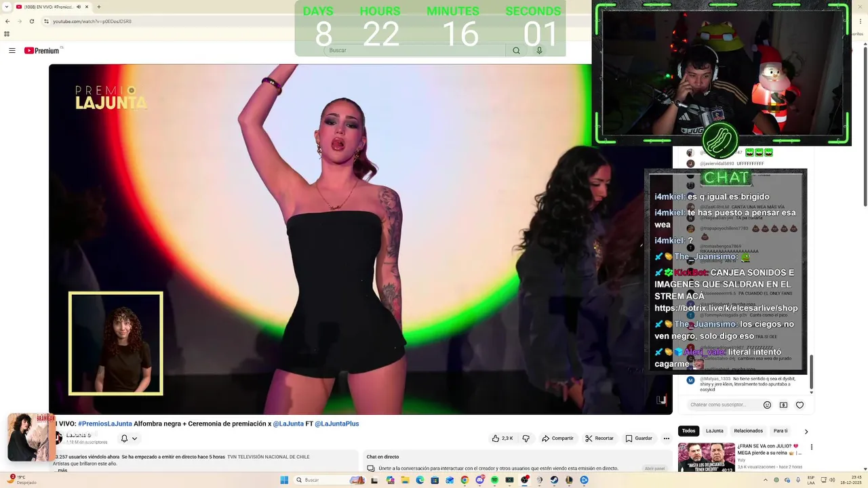Screen dimensions: 868x488
Task: Open channel avatar next to subscriber count
Action: click(x=58, y=439)
